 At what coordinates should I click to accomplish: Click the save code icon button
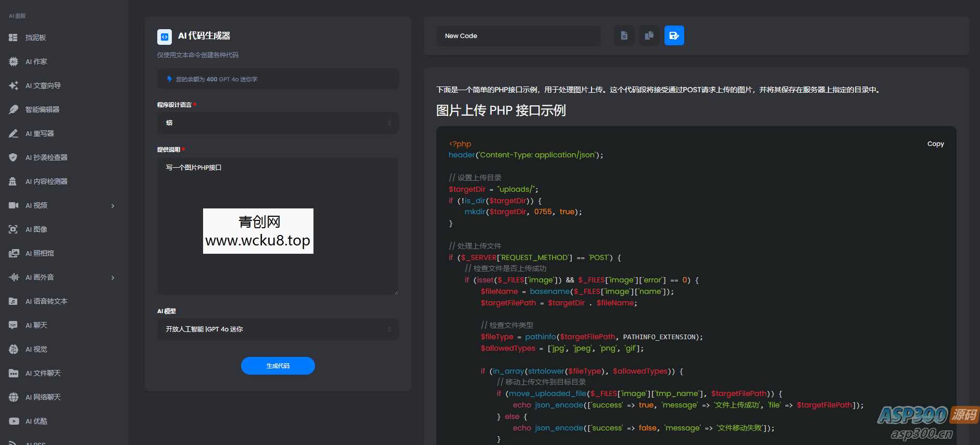[x=674, y=35]
